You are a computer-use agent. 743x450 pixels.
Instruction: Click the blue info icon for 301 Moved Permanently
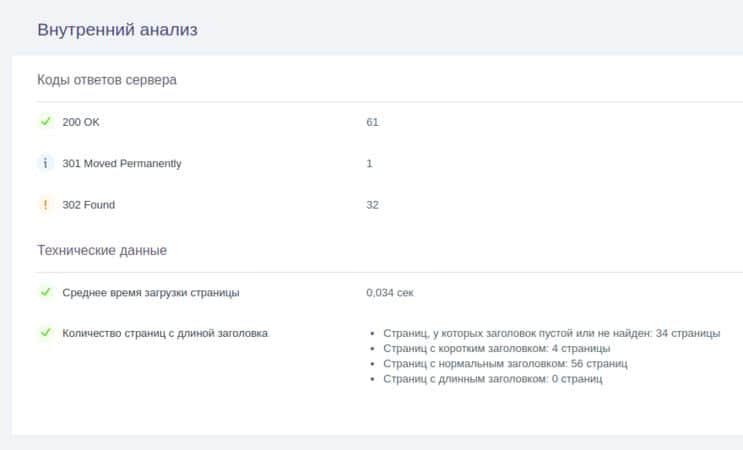coord(45,163)
